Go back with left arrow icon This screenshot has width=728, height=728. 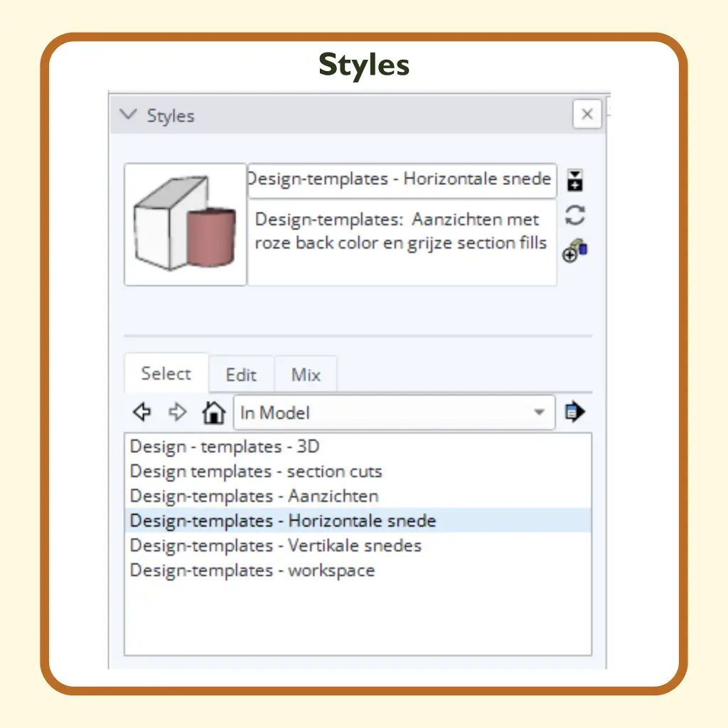[x=142, y=412]
